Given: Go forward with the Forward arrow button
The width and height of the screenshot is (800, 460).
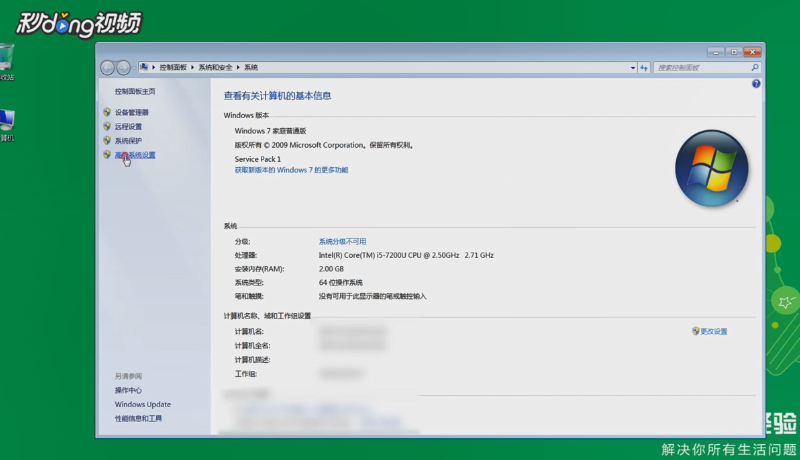Looking at the screenshot, I should pyautogui.click(x=123, y=67).
